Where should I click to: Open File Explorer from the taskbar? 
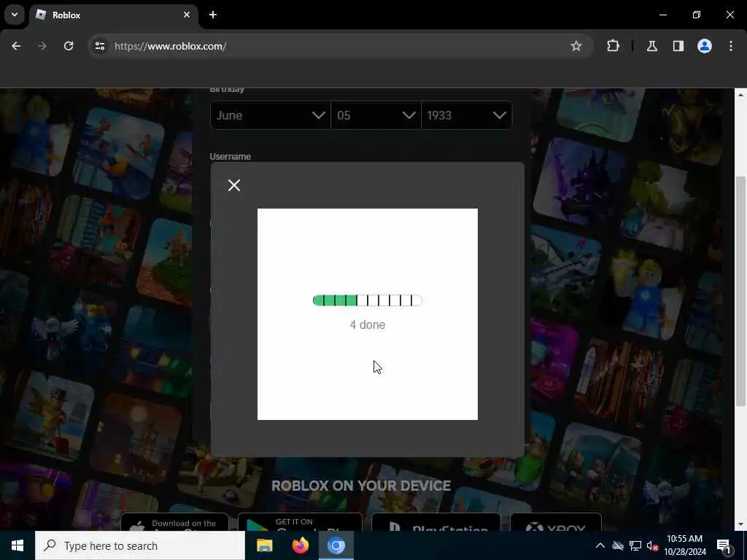tap(264, 545)
